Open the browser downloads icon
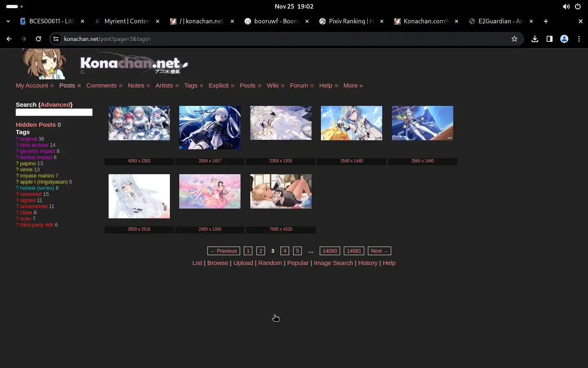 tap(535, 39)
